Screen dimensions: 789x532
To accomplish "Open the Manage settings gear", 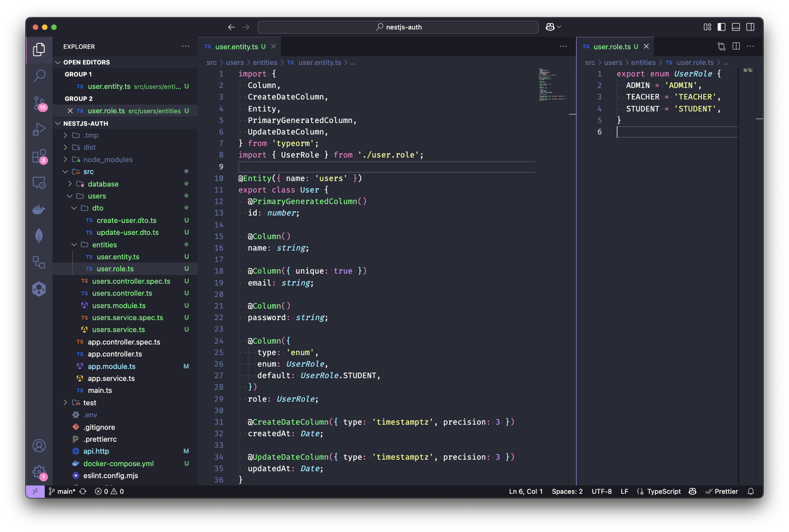I will tap(39, 472).
